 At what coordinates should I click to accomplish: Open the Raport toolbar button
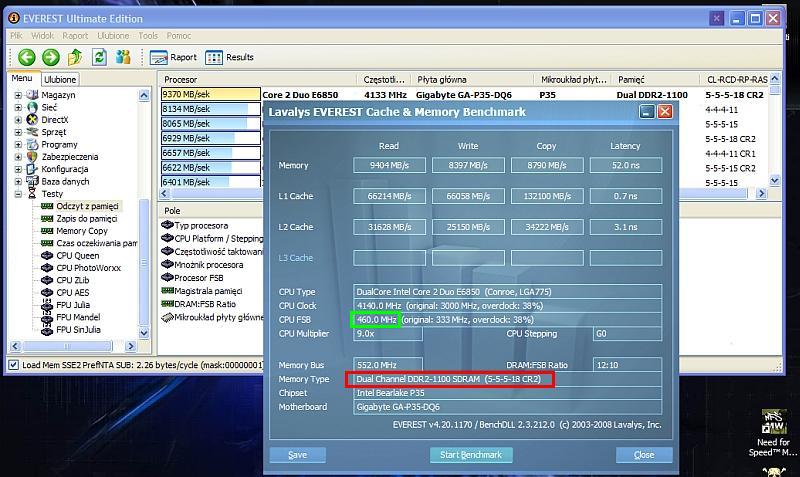pos(173,57)
